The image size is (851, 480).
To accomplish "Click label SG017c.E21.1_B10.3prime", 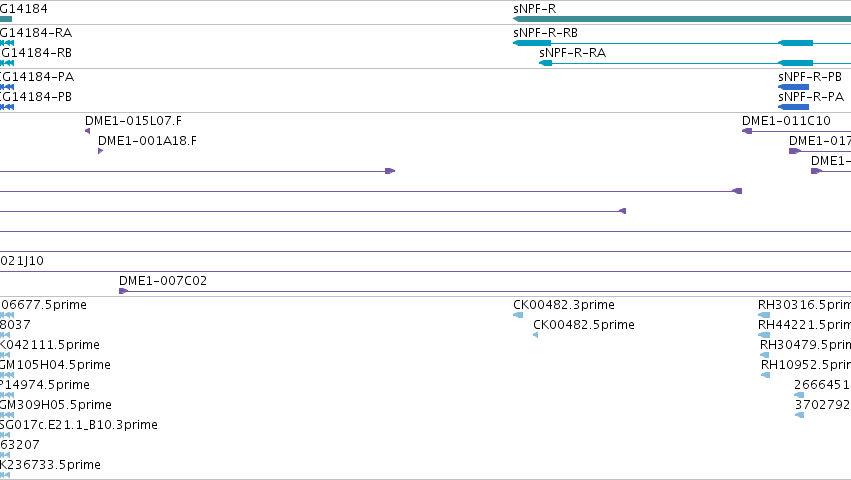I will (x=79, y=425).
